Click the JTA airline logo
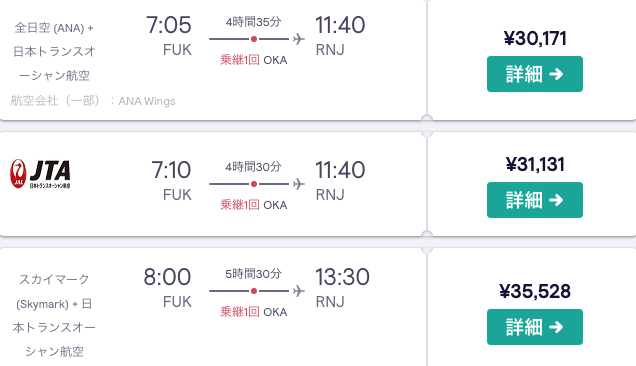The width and height of the screenshot is (636, 366). pos(40,174)
